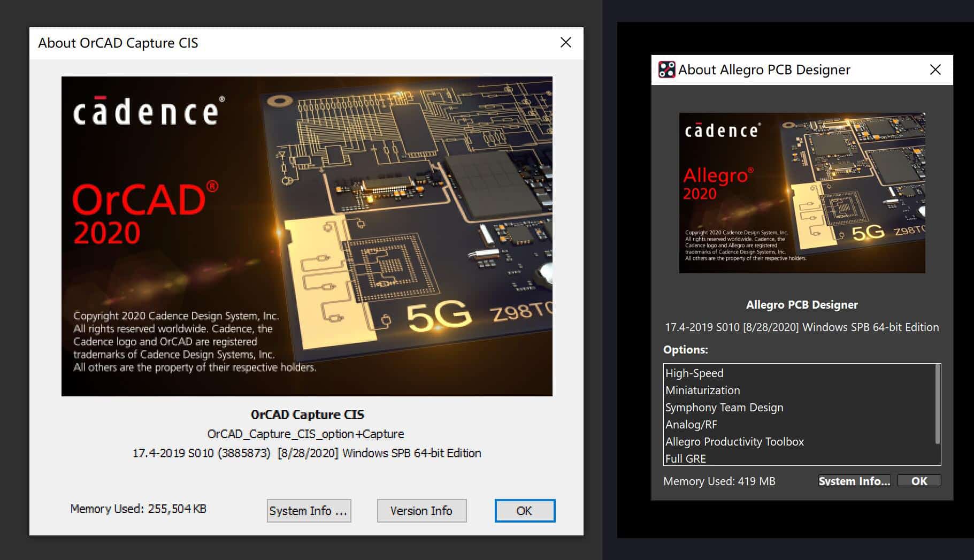This screenshot has height=560, width=974.
Task: Click the OrCAD version string 17.4-2019 S010 (3885873)
Action: [x=201, y=453]
